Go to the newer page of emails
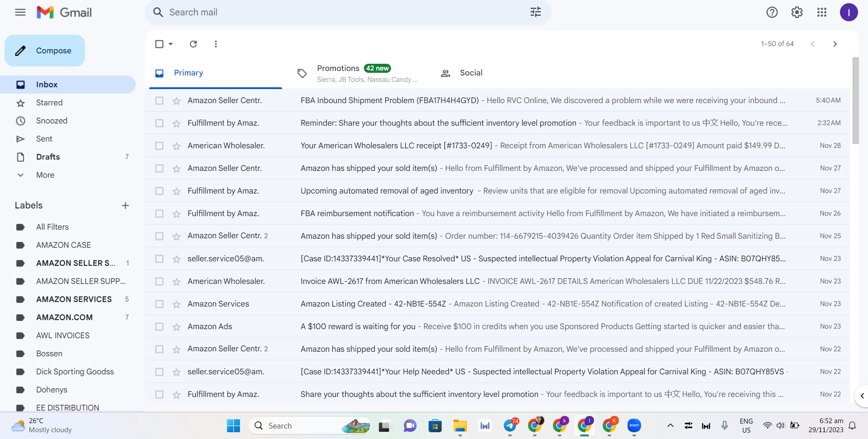 click(x=812, y=44)
